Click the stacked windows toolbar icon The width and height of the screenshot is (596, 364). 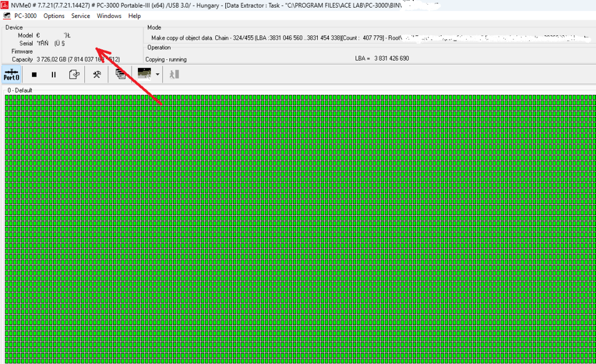[x=120, y=74]
